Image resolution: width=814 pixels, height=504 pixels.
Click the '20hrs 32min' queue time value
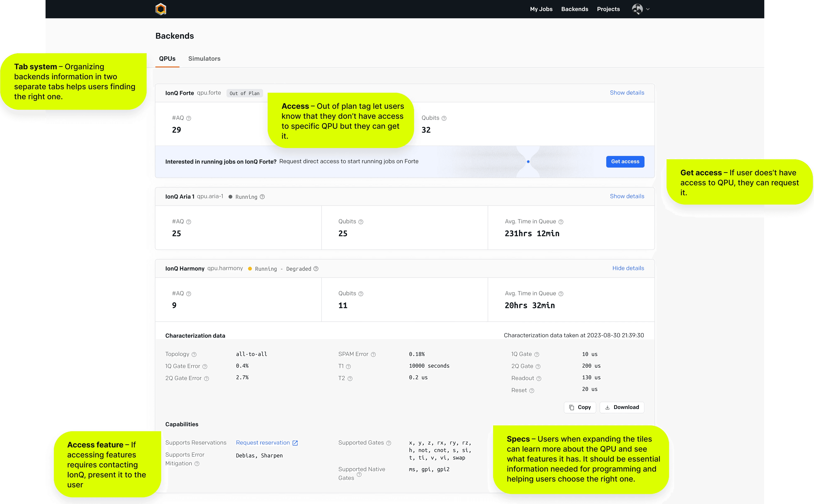coord(530,306)
